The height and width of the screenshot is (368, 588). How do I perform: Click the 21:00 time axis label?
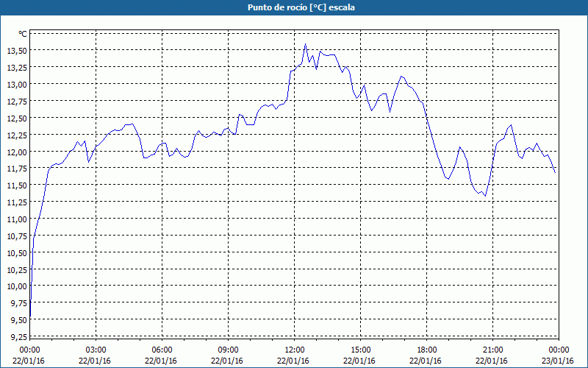[x=492, y=350]
